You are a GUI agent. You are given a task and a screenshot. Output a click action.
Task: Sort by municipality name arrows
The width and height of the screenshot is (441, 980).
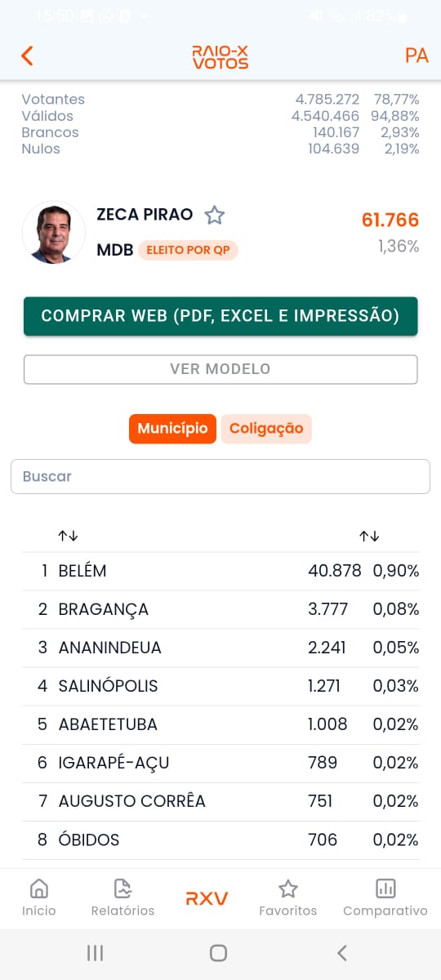[68, 536]
